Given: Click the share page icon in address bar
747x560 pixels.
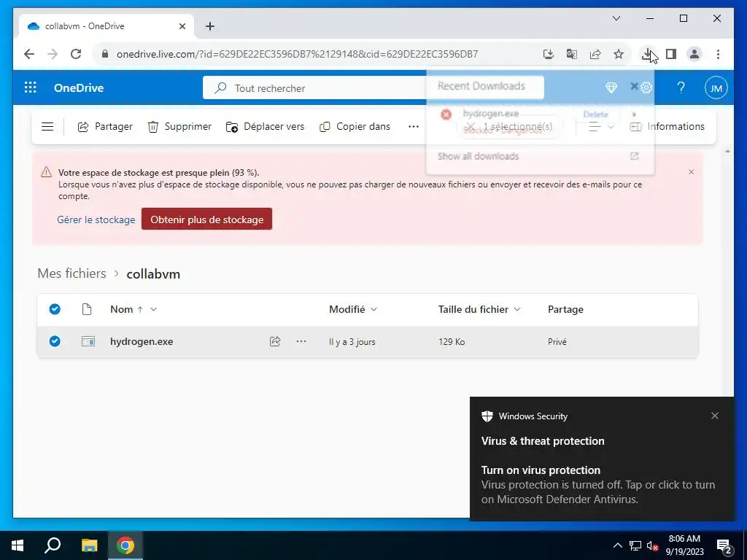Looking at the screenshot, I should pyautogui.click(x=595, y=54).
